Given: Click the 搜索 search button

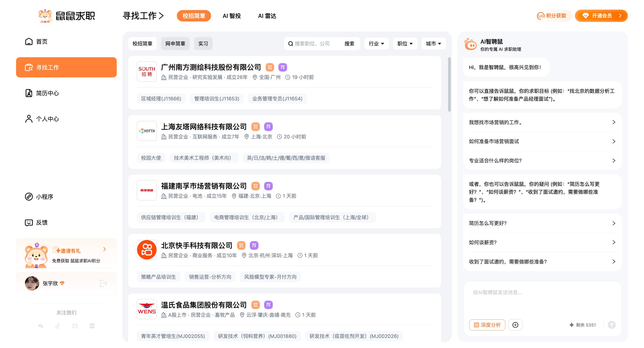Looking at the screenshot, I should [x=349, y=43].
